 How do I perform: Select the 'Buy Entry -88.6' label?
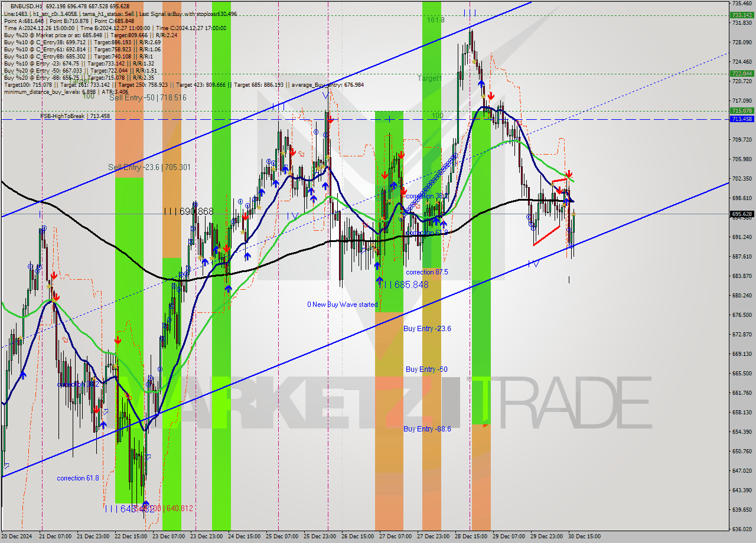click(x=427, y=428)
